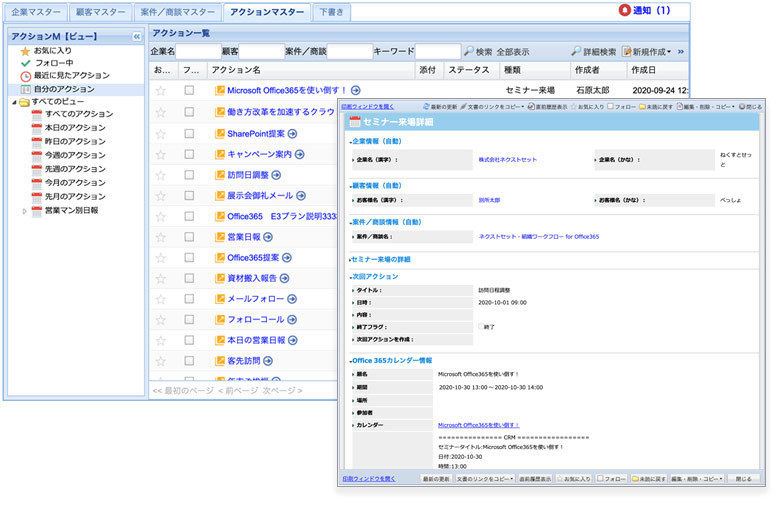Click the arrow icon next to フォローコール

(292, 320)
